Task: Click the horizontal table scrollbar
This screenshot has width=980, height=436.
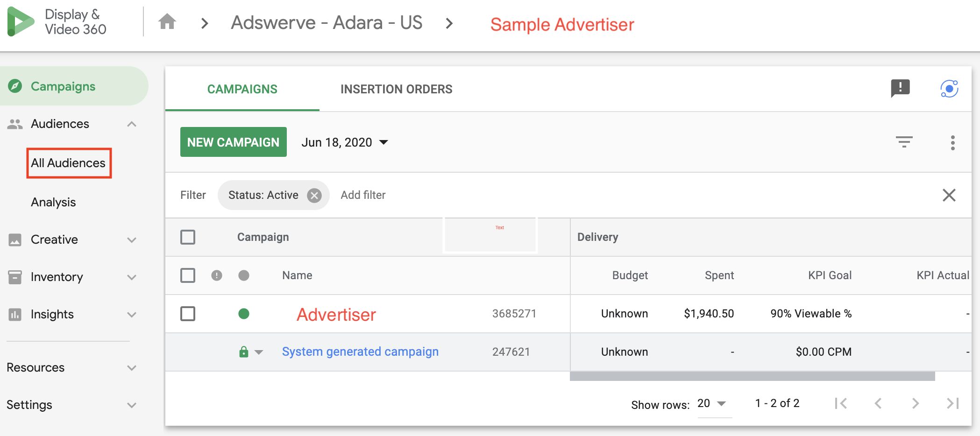Action: [753, 376]
